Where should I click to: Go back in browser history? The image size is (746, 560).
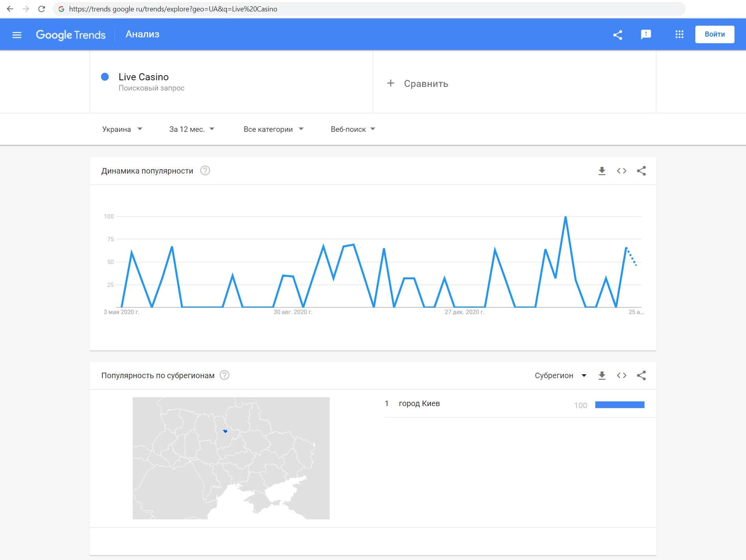pos(10,9)
